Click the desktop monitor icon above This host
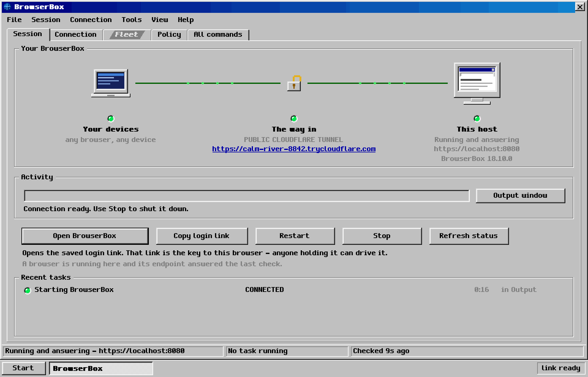 (477, 83)
